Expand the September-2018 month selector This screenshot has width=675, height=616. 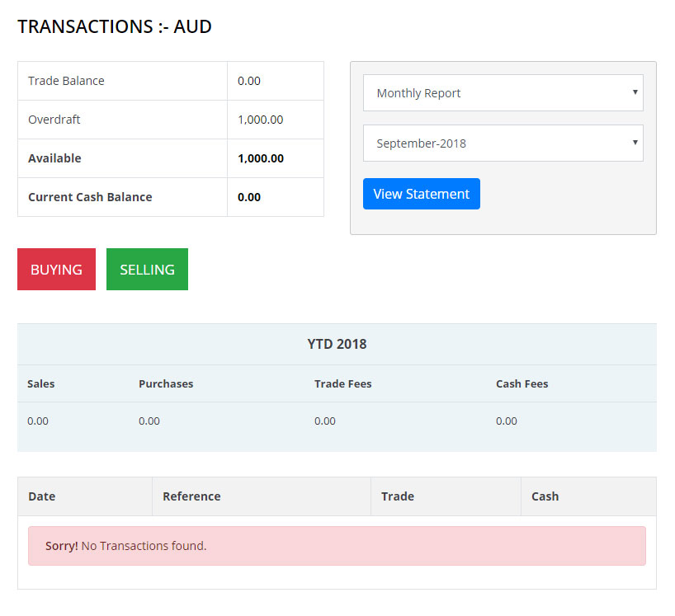(x=503, y=143)
